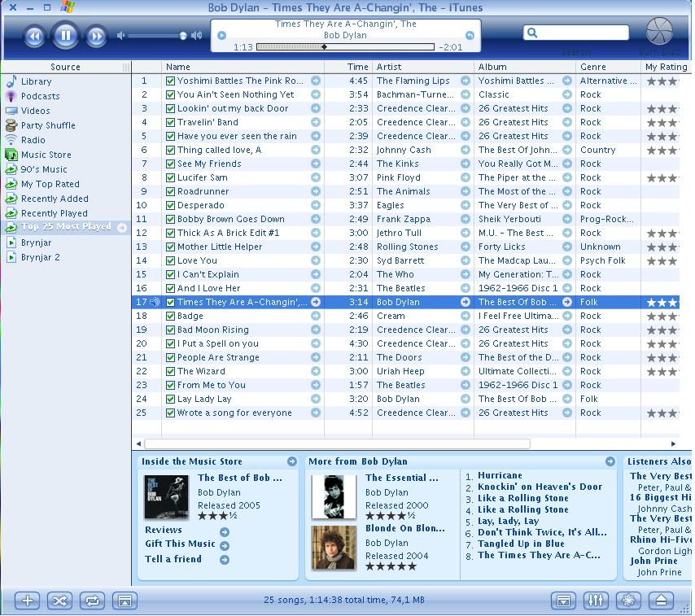Open the Hurricane song link
This screenshot has height=616, width=695.
point(500,475)
